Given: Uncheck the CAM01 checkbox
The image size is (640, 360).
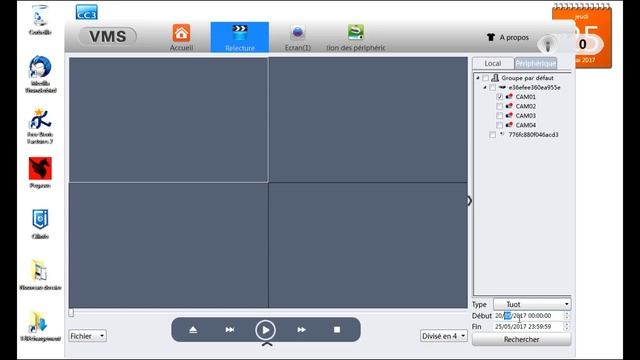Looking at the screenshot, I should 500,97.
